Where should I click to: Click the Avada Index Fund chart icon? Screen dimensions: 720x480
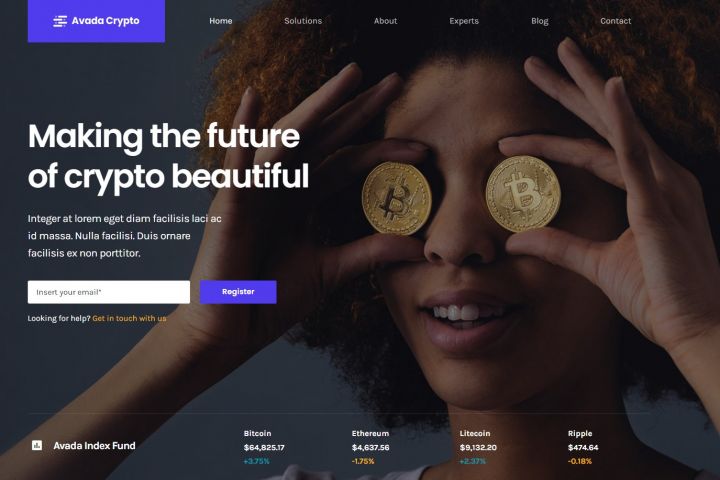coord(37,445)
